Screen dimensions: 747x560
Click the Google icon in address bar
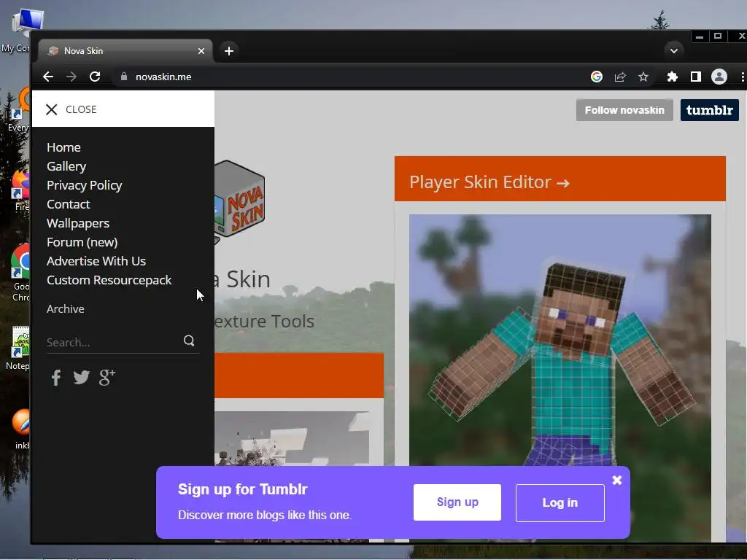pos(597,77)
